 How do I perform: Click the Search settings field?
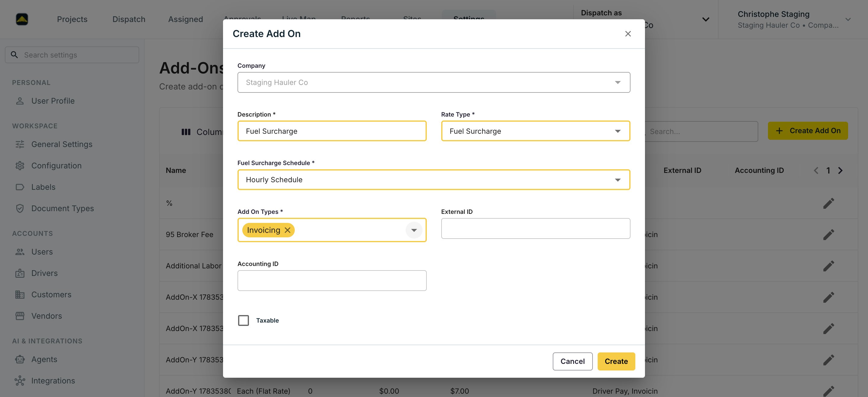point(72,55)
